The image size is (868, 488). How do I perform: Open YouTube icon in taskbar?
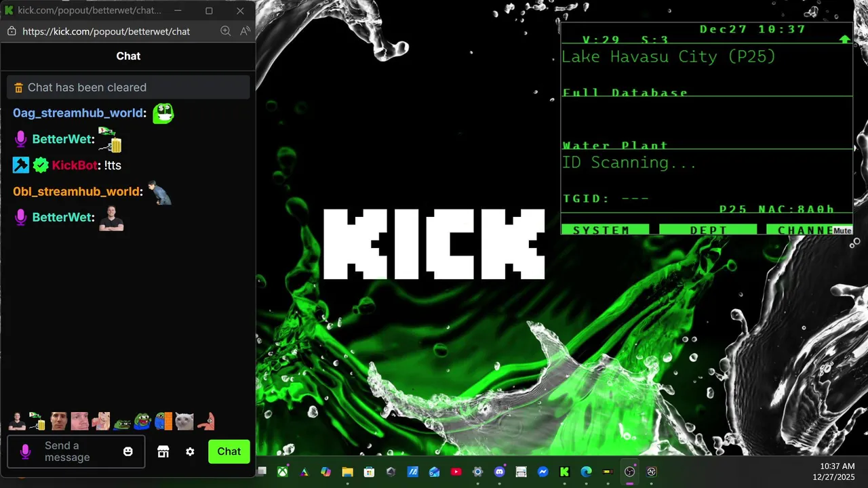456,472
